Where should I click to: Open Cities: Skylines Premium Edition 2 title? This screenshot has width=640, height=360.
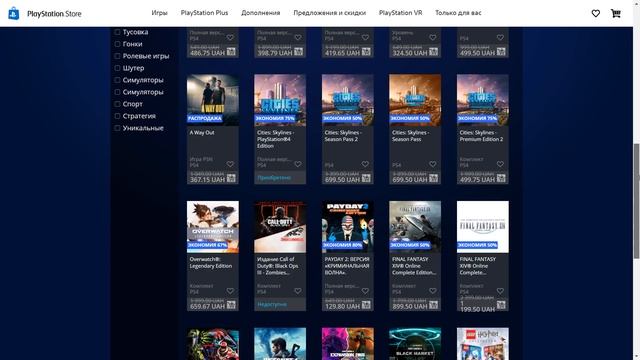tap(481, 136)
